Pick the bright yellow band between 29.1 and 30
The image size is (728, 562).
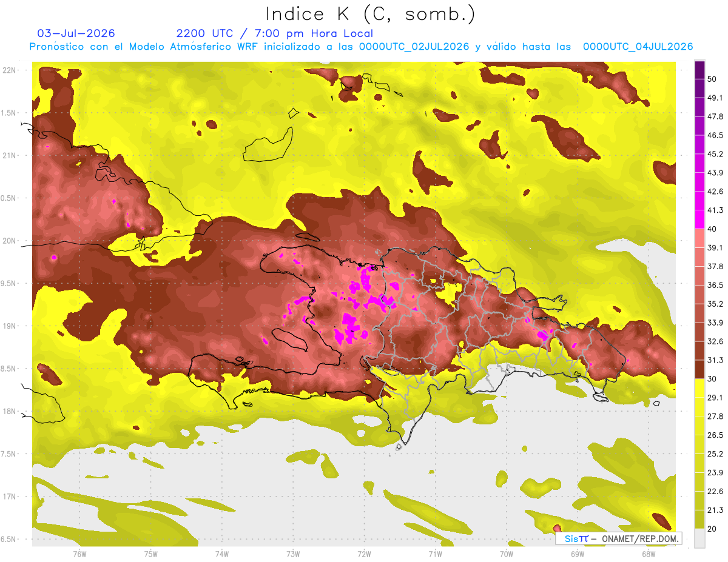[x=700, y=388]
